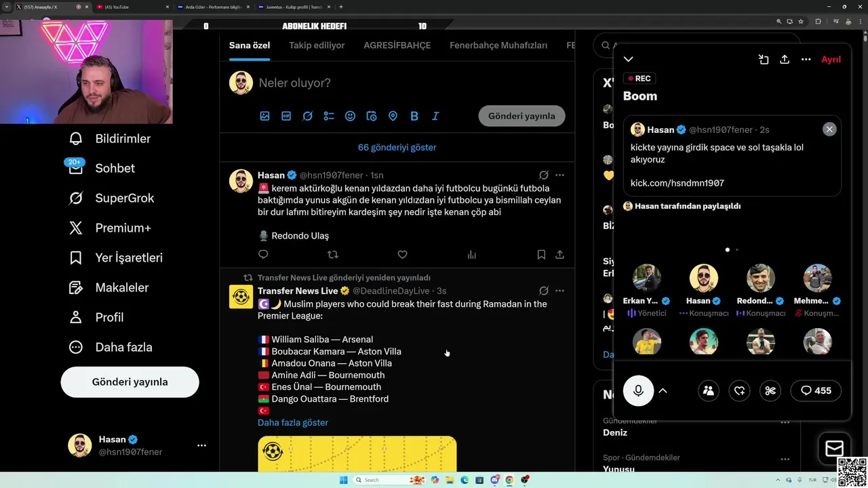Expand microphone options arrow
The image size is (868, 488).
tap(663, 390)
